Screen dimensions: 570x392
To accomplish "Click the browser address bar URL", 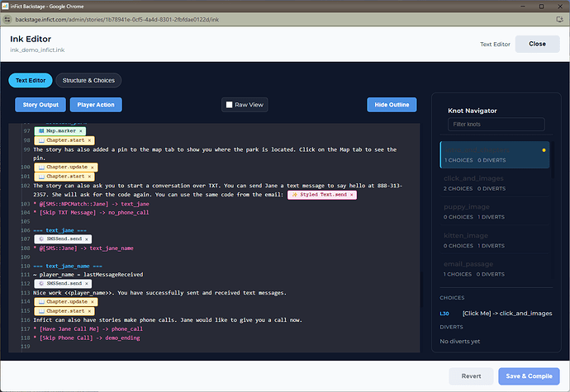I will [117, 20].
